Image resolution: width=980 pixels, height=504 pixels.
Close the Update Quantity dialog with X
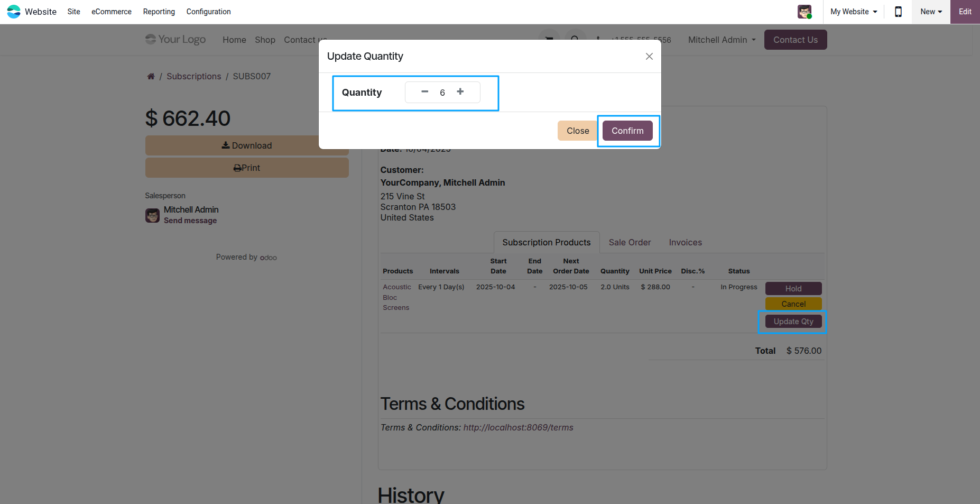pos(649,56)
